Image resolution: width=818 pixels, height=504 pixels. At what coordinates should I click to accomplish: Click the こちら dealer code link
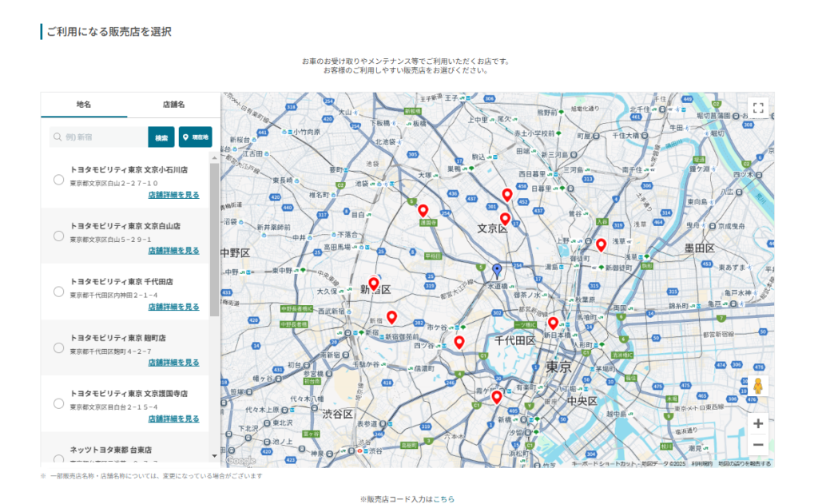point(443,499)
